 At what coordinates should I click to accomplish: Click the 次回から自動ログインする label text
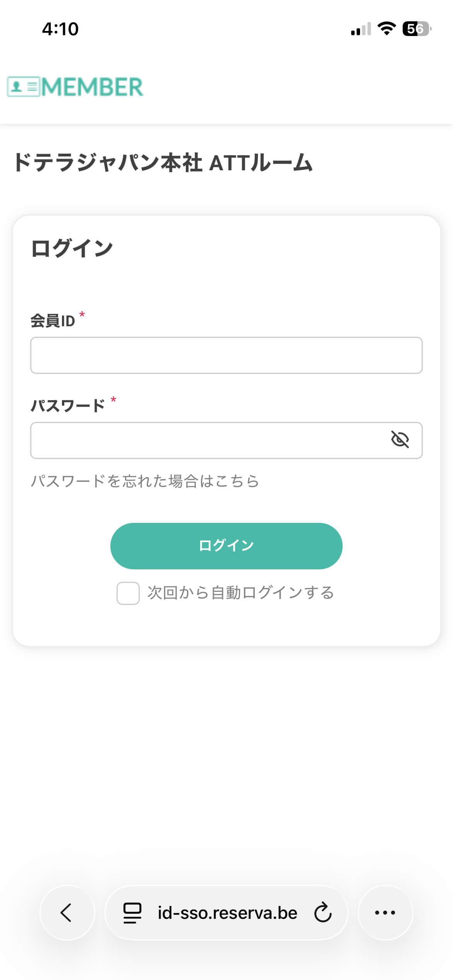[240, 593]
